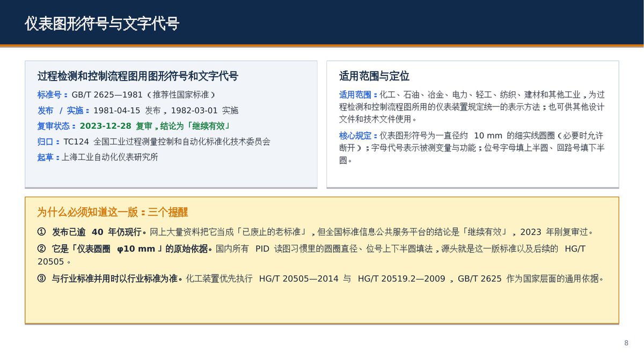Click the blue 适用范围 label
644x362 pixels.
(357, 95)
